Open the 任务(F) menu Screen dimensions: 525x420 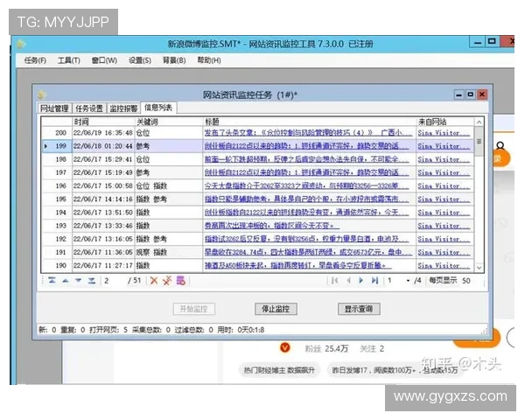35,60
